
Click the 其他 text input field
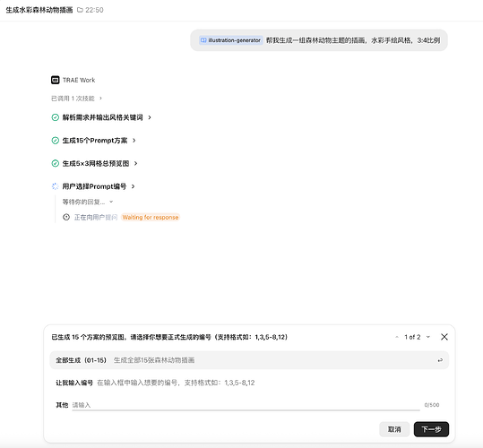coord(246,405)
